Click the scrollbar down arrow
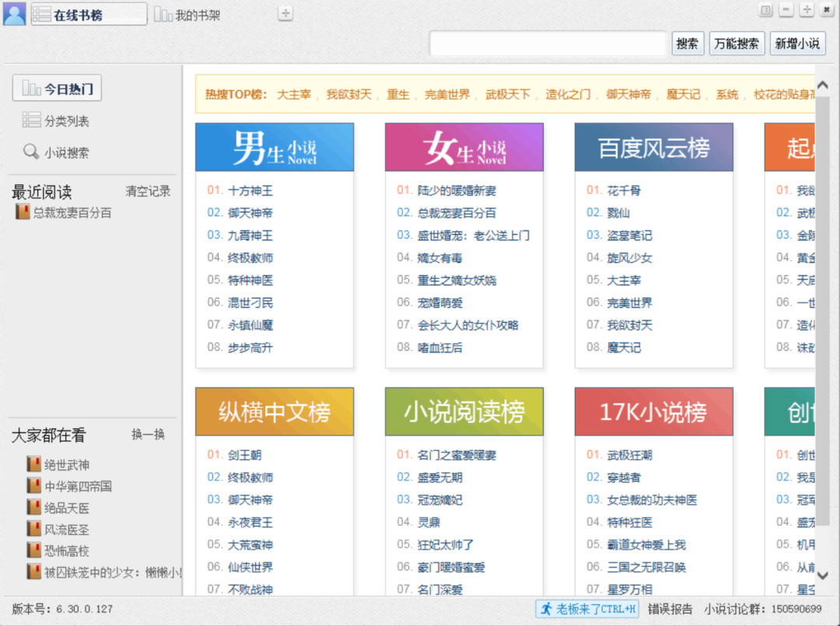Image resolution: width=840 pixels, height=626 pixels. point(822,576)
